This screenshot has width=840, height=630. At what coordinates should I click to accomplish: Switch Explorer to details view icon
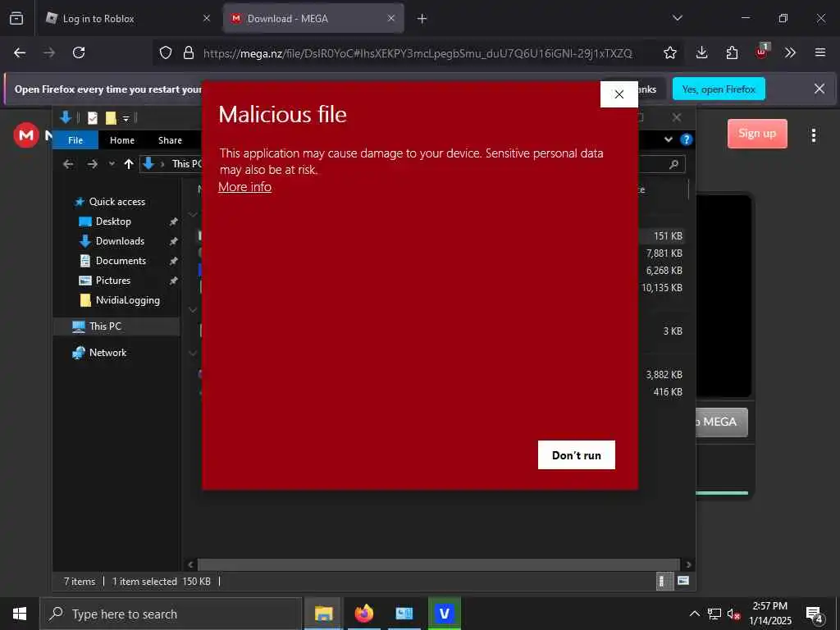664,582
